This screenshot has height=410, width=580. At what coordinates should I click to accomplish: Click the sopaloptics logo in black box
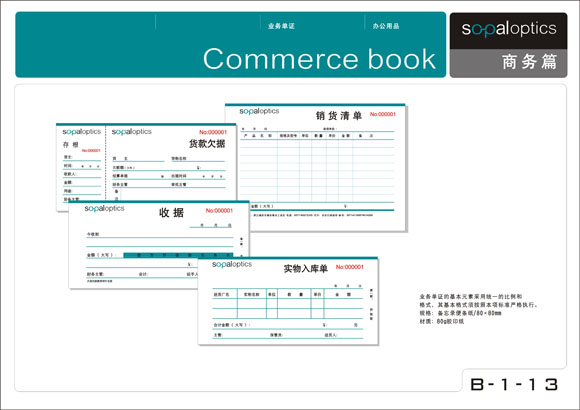509,30
